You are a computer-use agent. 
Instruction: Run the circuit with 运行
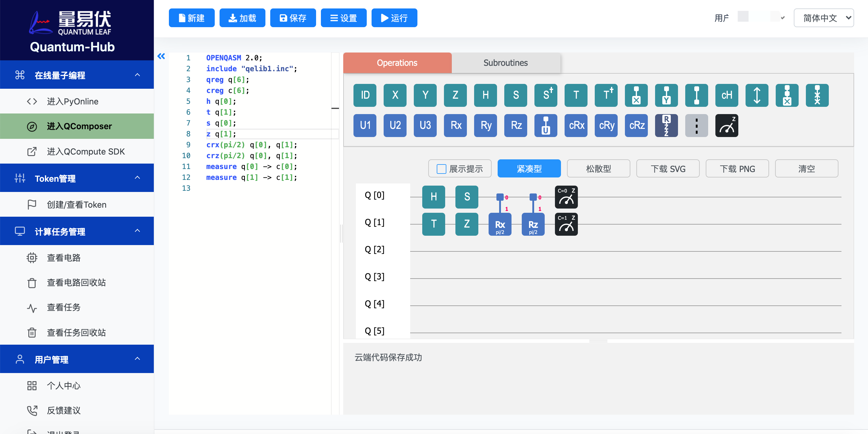[x=394, y=18]
